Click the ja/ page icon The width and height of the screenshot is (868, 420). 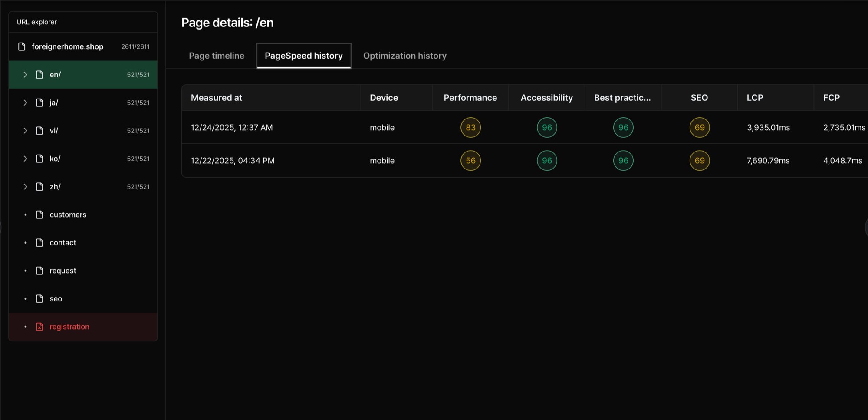tap(39, 103)
